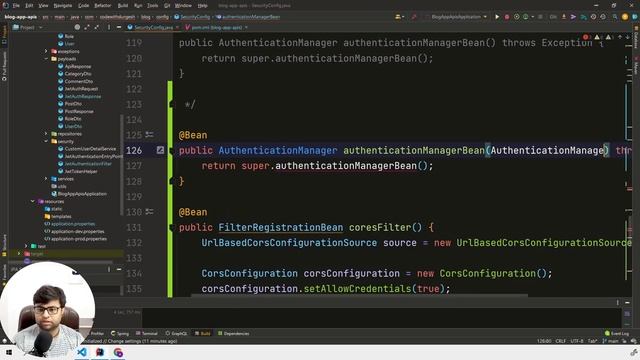Collapse the resources folder
The width and height of the screenshot is (640, 360).
(x=33, y=201)
